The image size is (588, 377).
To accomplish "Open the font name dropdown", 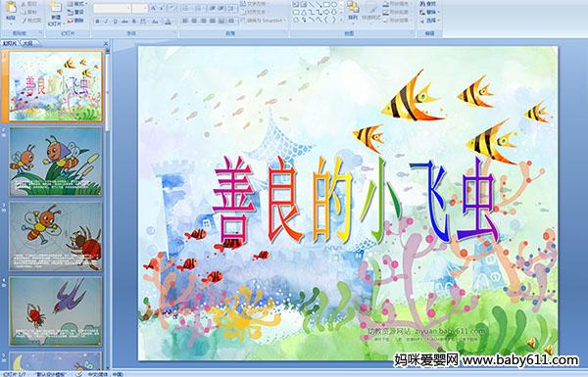I will (113, 8).
